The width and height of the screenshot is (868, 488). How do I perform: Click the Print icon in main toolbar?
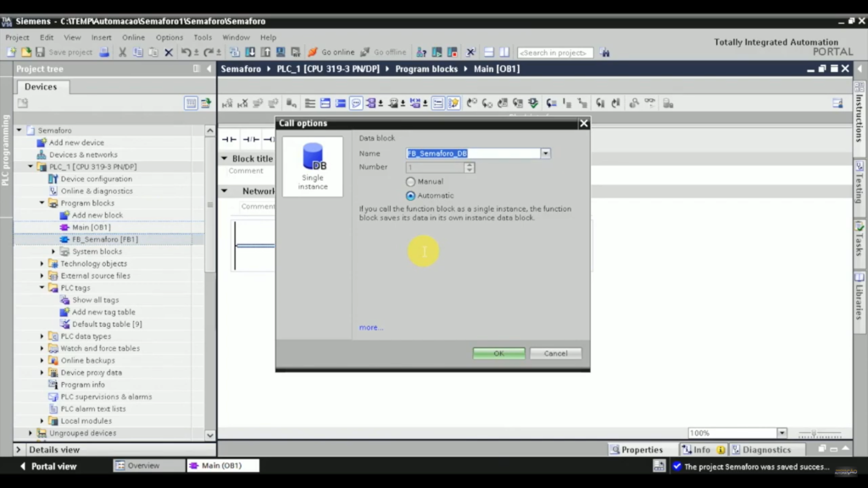point(104,52)
